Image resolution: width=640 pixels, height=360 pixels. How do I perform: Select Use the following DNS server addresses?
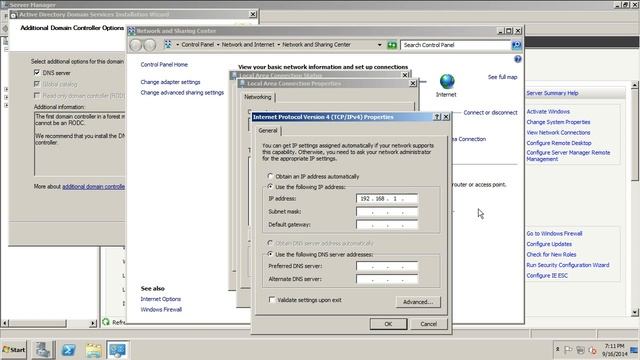(270, 254)
